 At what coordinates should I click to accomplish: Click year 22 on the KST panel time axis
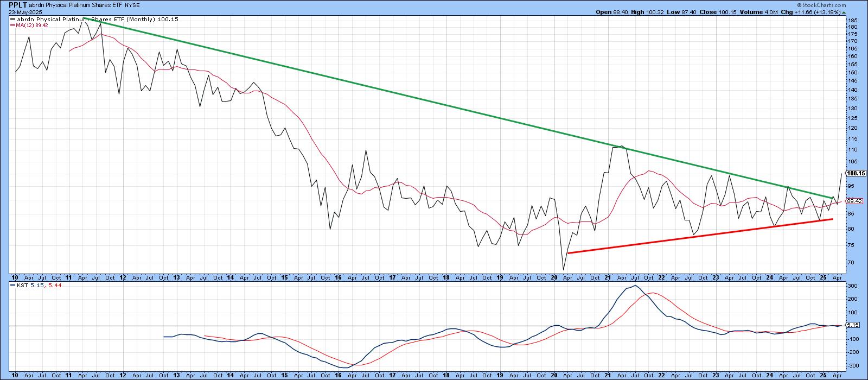[x=661, y=376]
